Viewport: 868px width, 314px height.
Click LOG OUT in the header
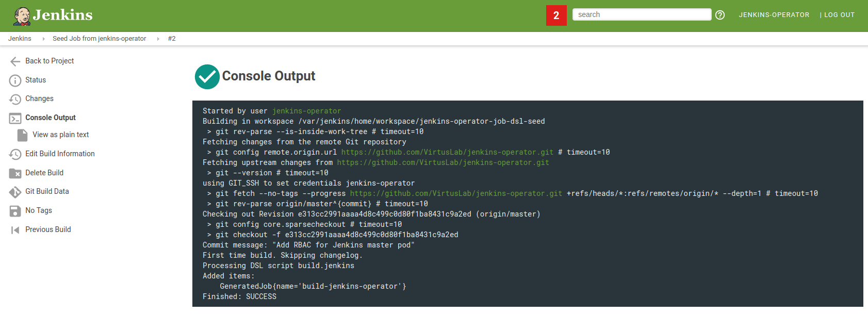(x=839, y=15)
